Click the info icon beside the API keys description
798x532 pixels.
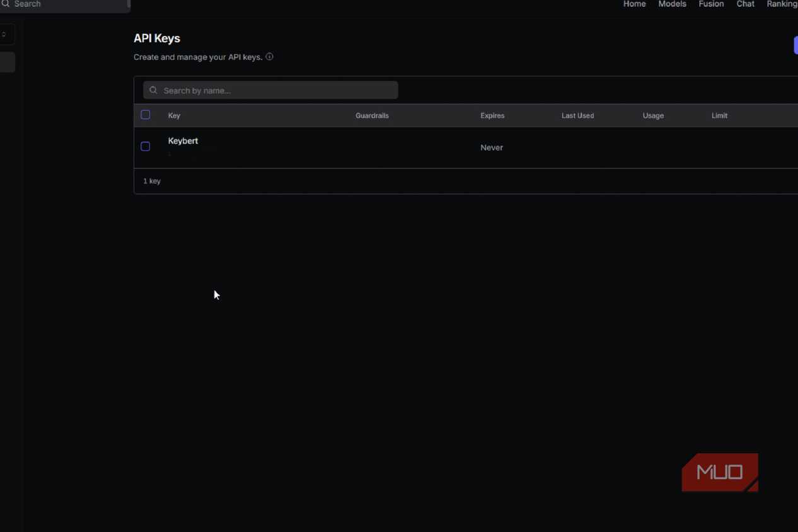[x=269, y=57]
